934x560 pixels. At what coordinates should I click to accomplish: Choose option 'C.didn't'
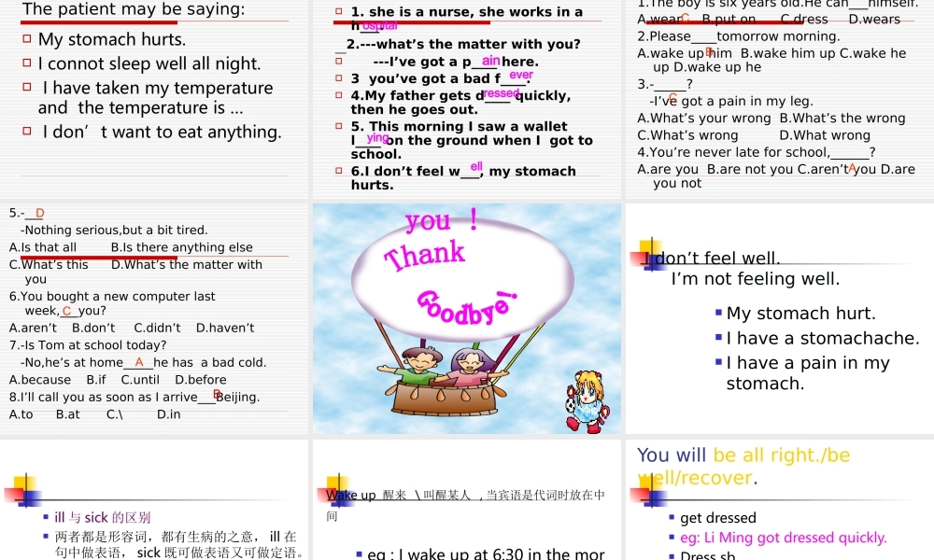point(157,328)
